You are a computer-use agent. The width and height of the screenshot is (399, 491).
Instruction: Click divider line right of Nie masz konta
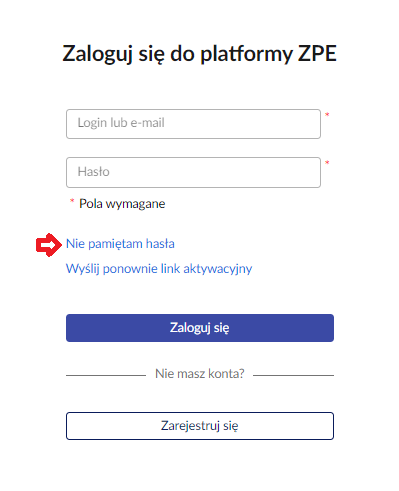pos(293,375)
